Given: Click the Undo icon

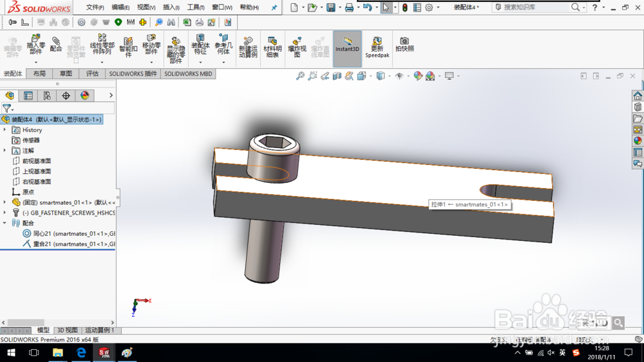Looking at the screenshot, I should coord(368,7).
